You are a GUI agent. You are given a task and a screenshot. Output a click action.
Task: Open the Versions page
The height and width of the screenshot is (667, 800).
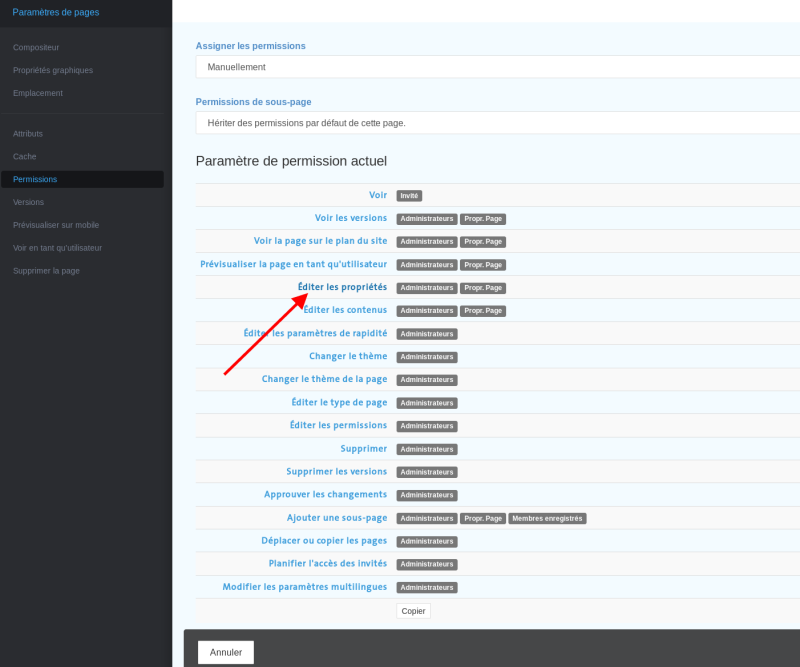(x=28, y=202)
